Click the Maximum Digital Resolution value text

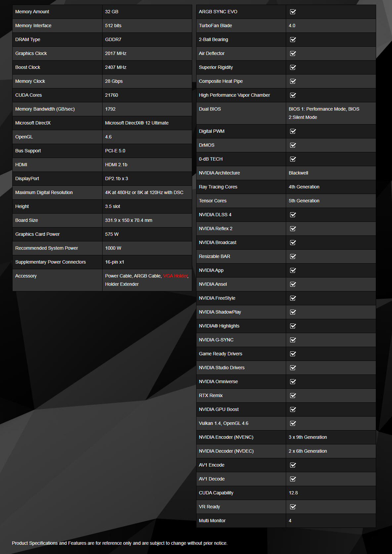point(144,192)
